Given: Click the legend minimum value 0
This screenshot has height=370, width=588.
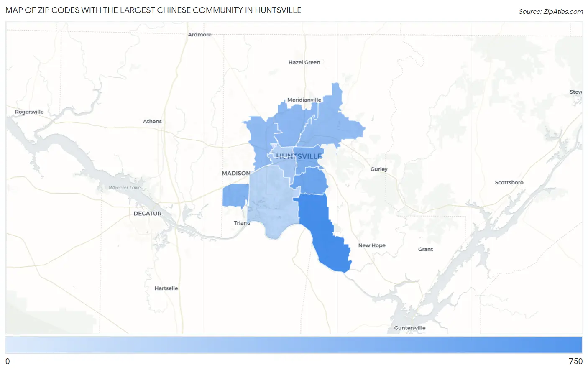Looking at the screenshot, I should (x=8, y=361).
